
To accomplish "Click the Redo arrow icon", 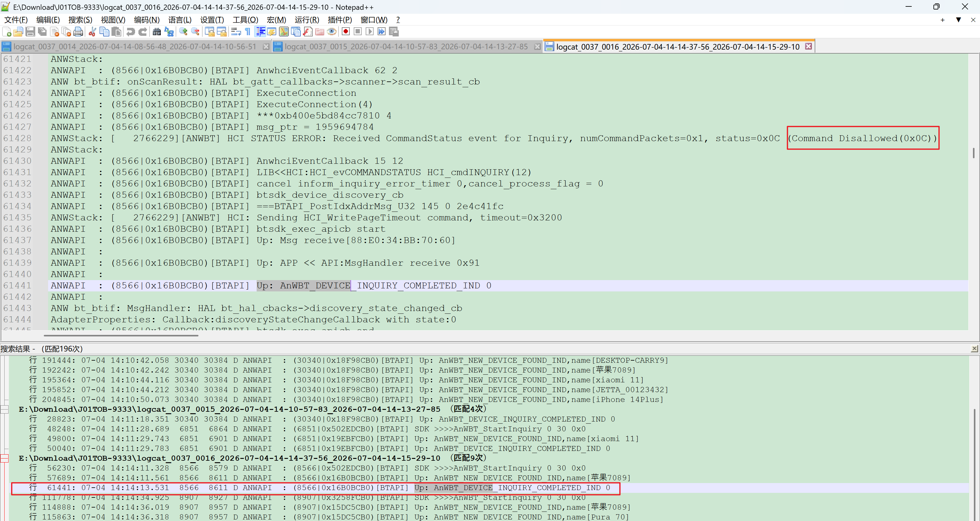I will click(143, 32).
